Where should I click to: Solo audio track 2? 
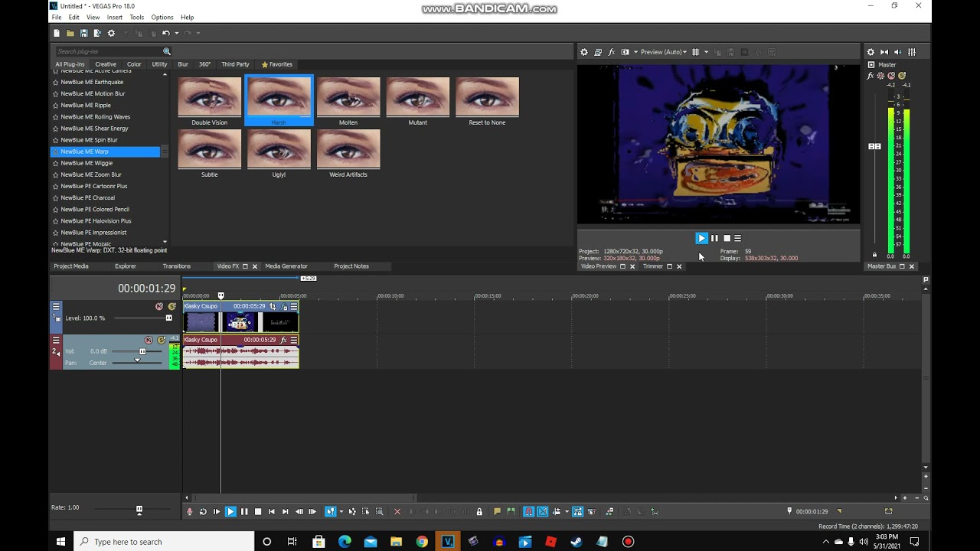coord(161,340)
